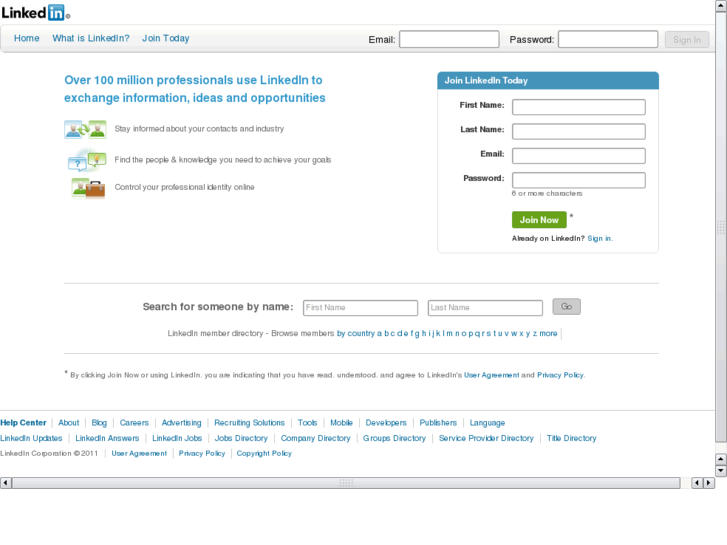Click the people and knowledge question icon
The height and width of the screenshot is (545, 727).
point(87,160)
